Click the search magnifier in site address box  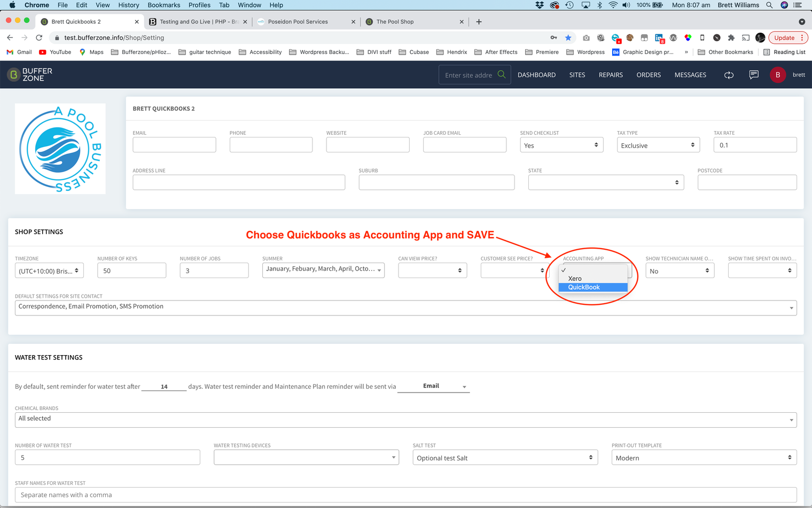[502, 75]
